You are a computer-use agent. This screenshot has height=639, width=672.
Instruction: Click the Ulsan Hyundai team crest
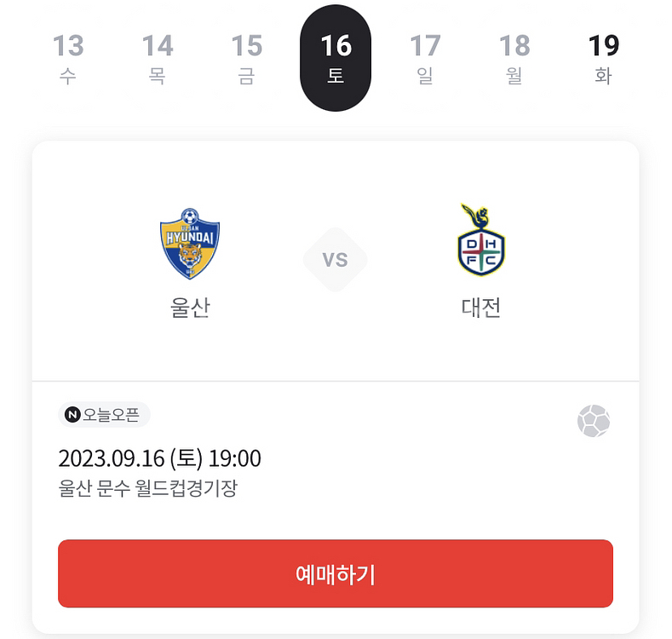click(190, 244)
